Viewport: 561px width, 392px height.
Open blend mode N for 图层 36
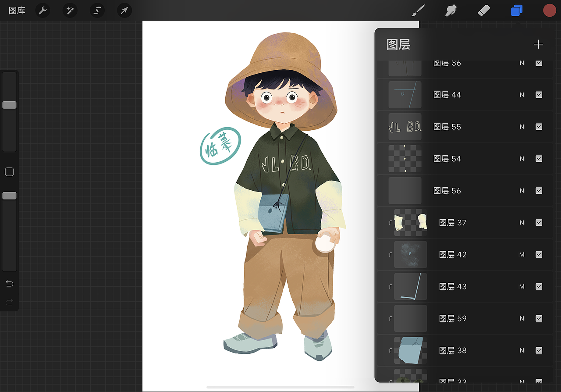click(522, 63)
